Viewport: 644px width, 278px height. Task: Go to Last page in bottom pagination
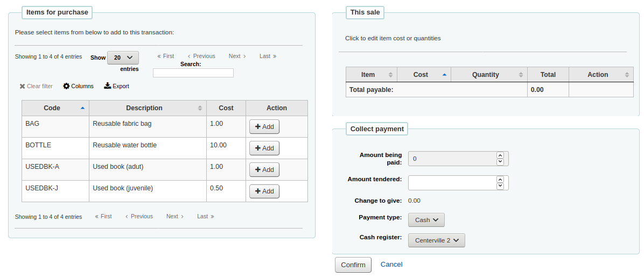[x=205, y=216]
